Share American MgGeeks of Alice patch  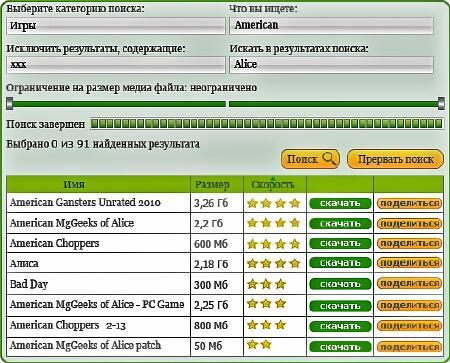click(409, 347)
